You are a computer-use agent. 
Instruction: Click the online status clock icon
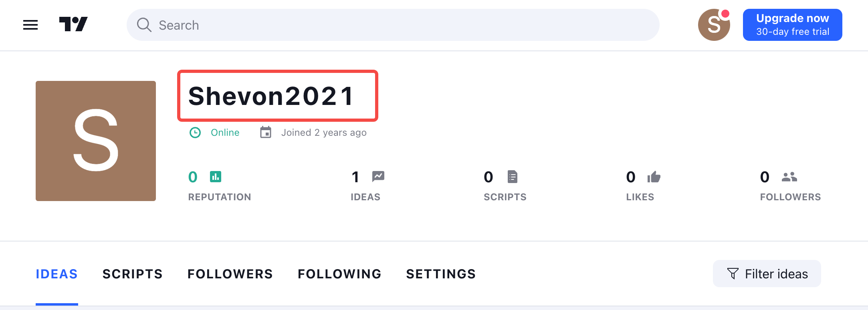click(195, 133)
